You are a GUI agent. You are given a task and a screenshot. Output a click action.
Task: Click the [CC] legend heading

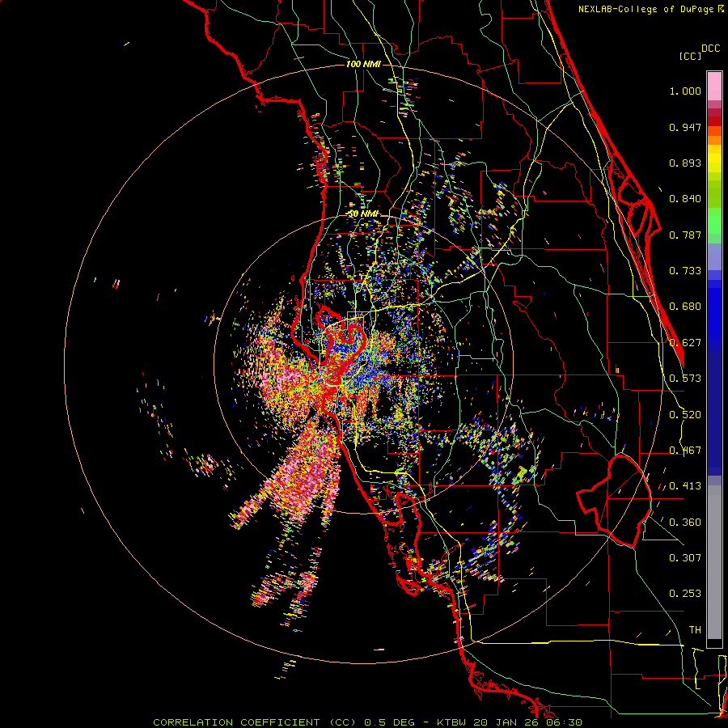point(690,56)
